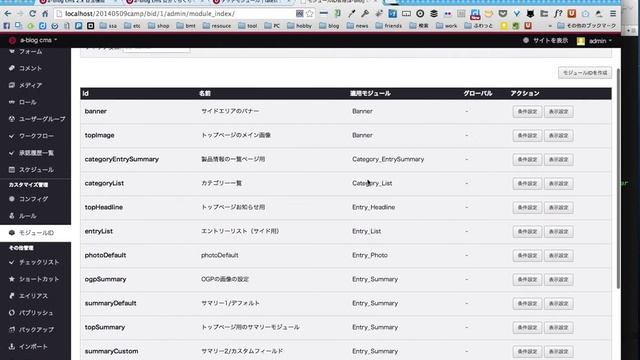Open the a-blog cms dropdown menu
640x360 pixels.
click(x=38, y=40)
